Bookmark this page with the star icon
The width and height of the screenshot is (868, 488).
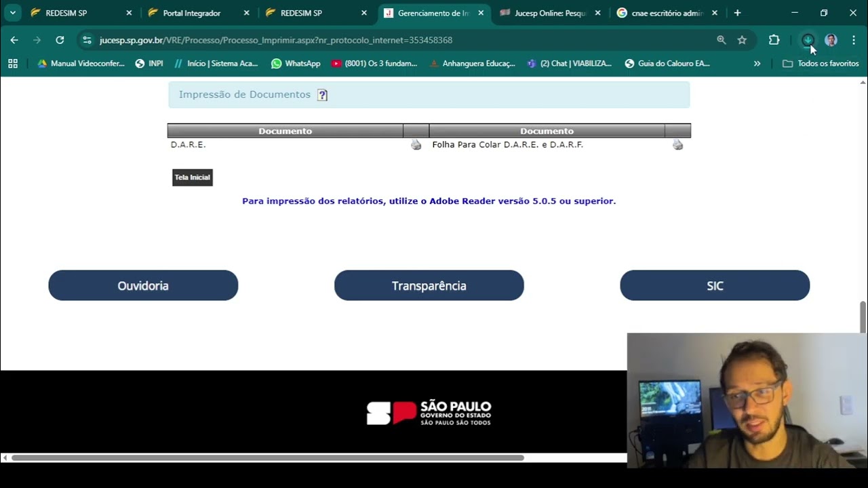(742, 40)
